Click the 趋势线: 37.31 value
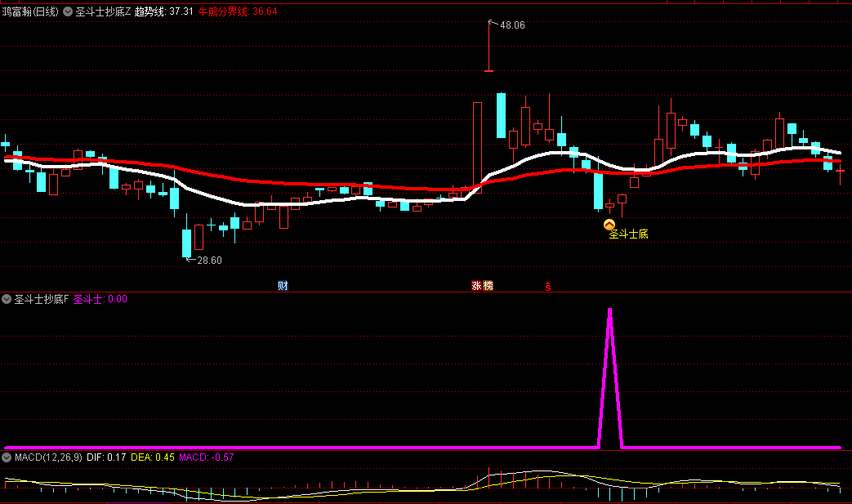This screenshot has width=852, height=504. (x=164, y=11)
